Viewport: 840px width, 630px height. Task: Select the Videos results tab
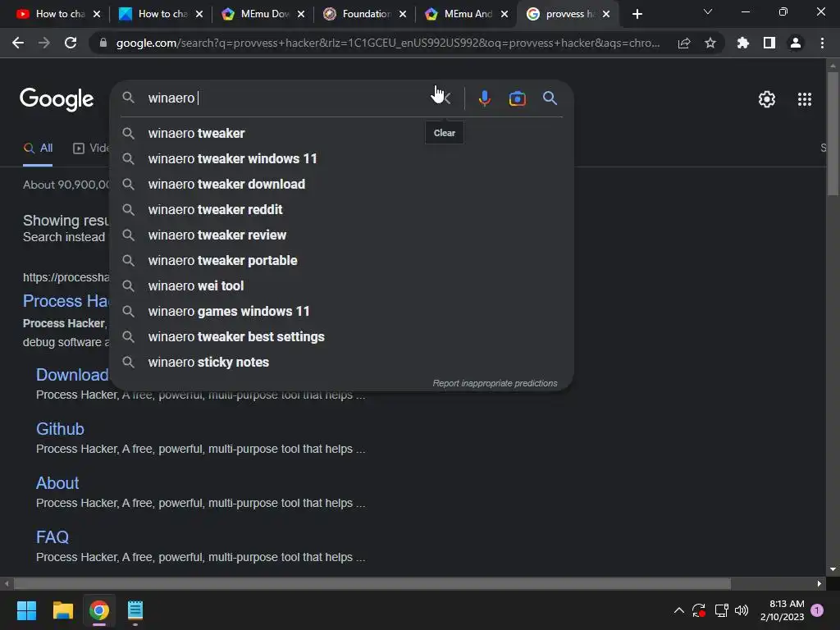(x=91, y=148)
